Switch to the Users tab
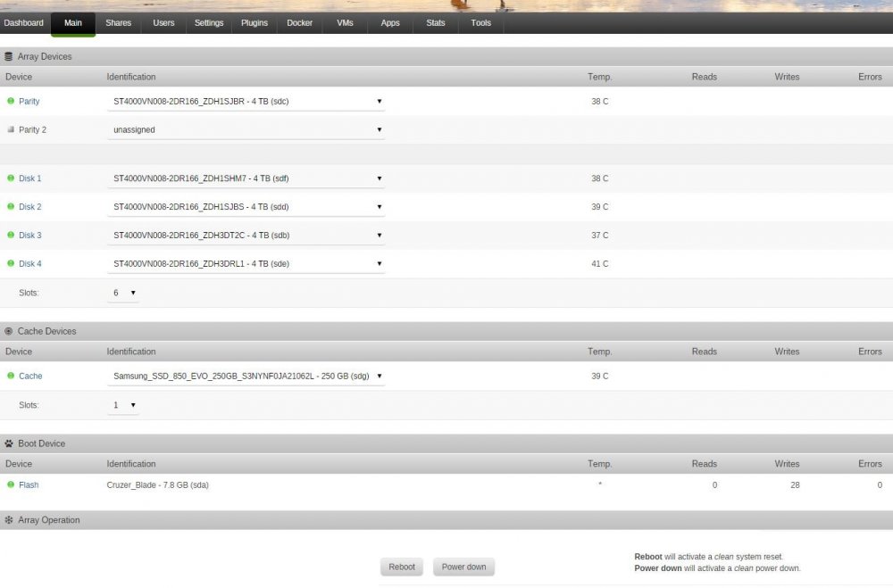 [x=163, y=23]
